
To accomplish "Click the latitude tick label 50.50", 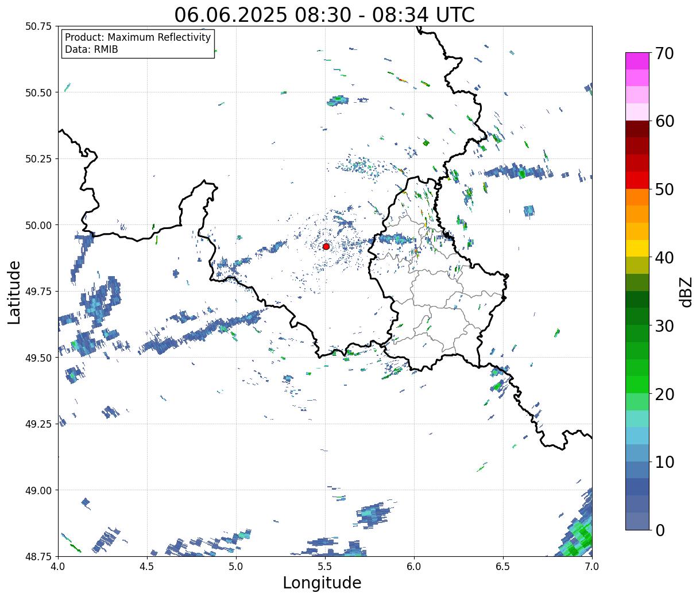I will click(38, 92).
